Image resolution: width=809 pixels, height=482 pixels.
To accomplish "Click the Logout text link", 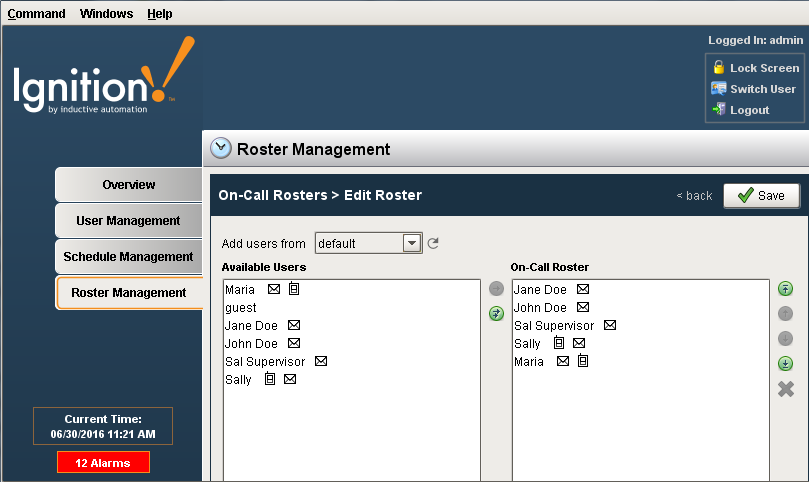I will [x=750, y=110].
